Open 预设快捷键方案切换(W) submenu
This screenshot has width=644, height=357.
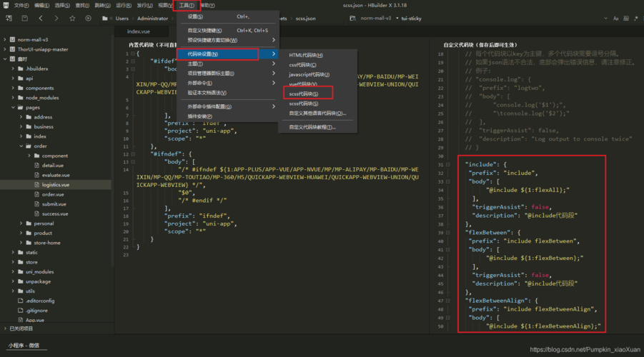point(228,40)
